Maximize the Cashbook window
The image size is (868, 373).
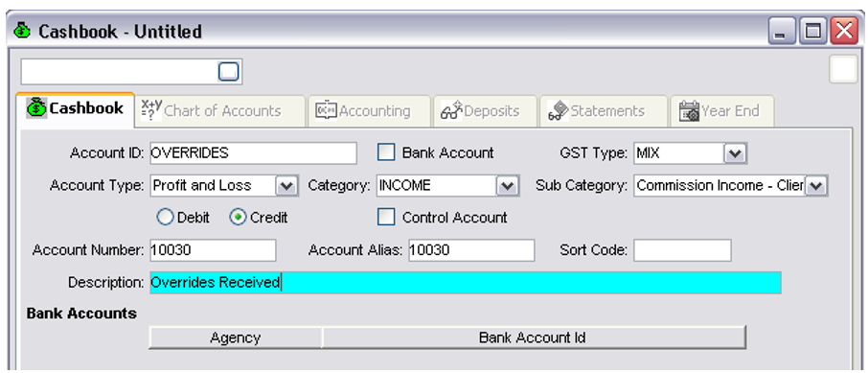812,31
